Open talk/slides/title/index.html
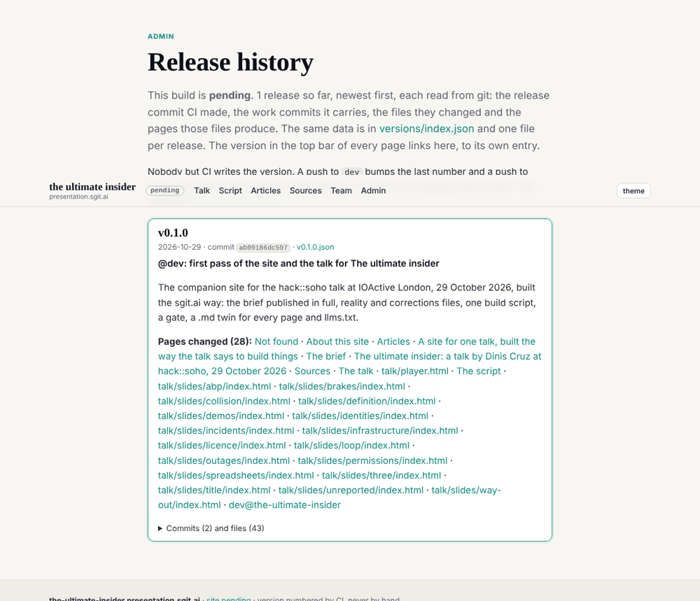 pyautogui.click(x=214, y=490)
